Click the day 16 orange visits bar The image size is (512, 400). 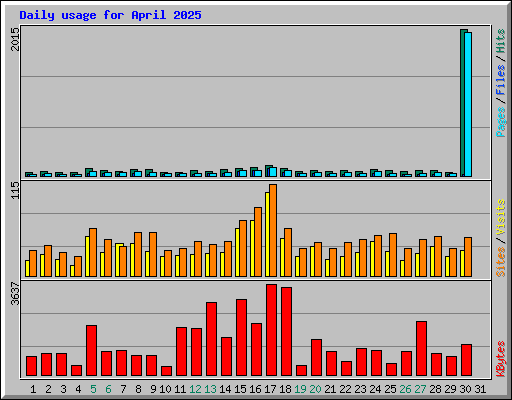[258, 242]
